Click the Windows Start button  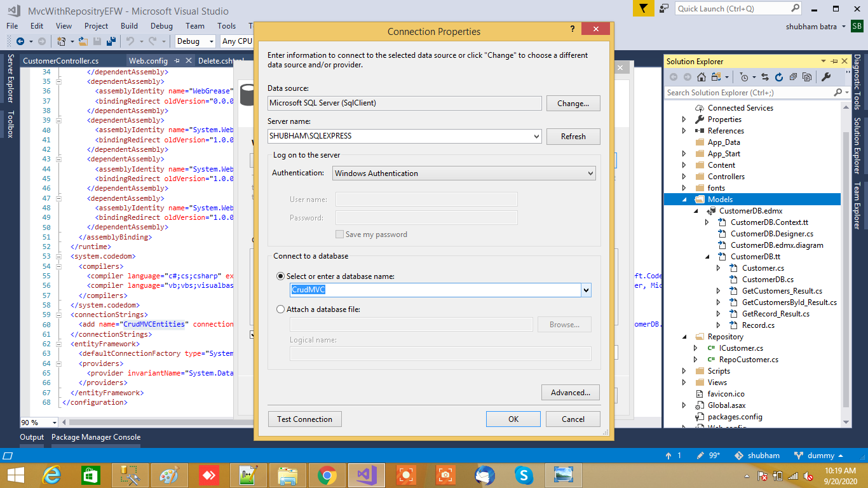15,475
